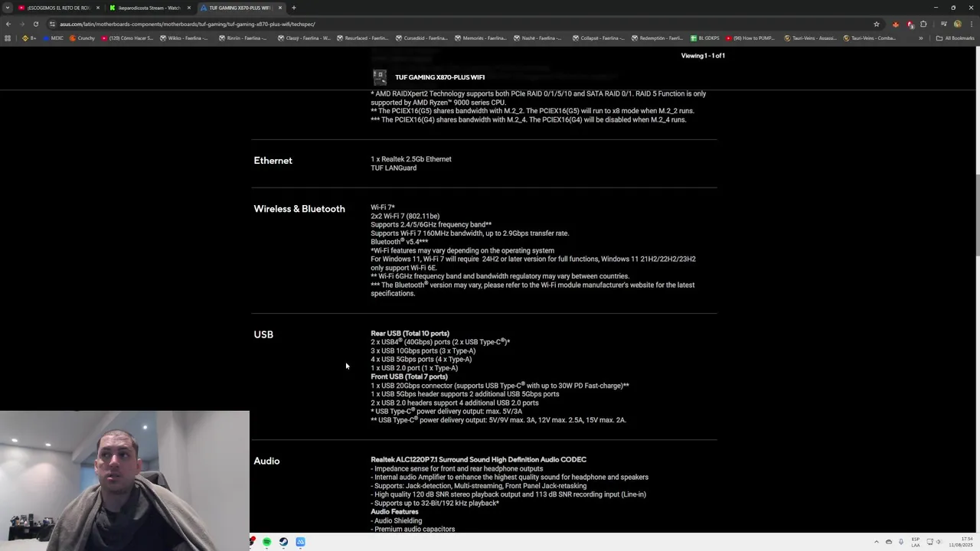Open the media control icon in toolbar
The width and height of the screenshot is (980, 551).
943,24
